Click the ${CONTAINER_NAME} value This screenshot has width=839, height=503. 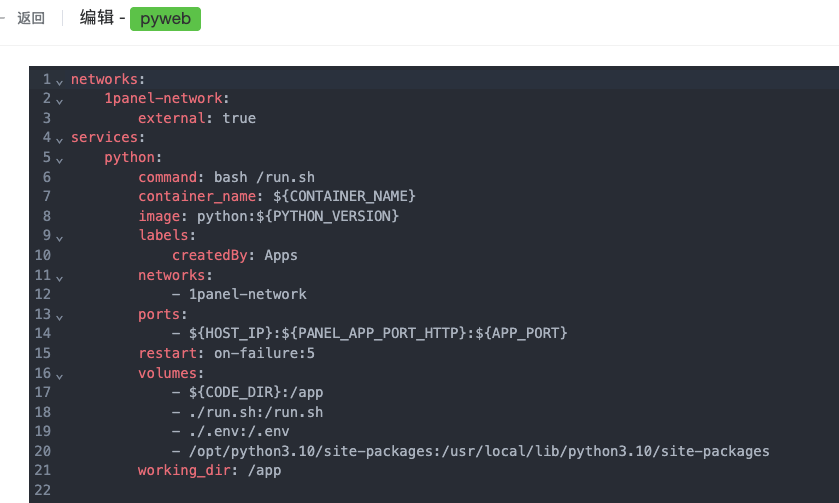click(344, 196)
